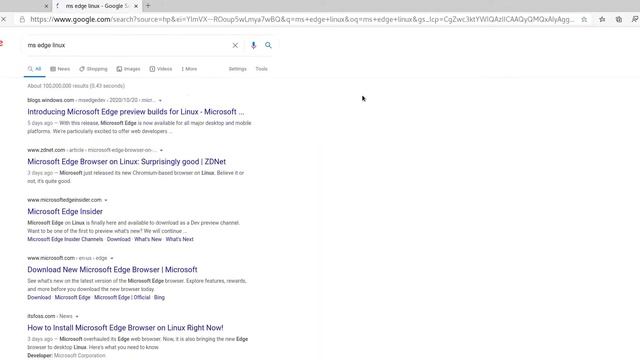
Task: Close the first browser tab
Action: click(46, 6)
